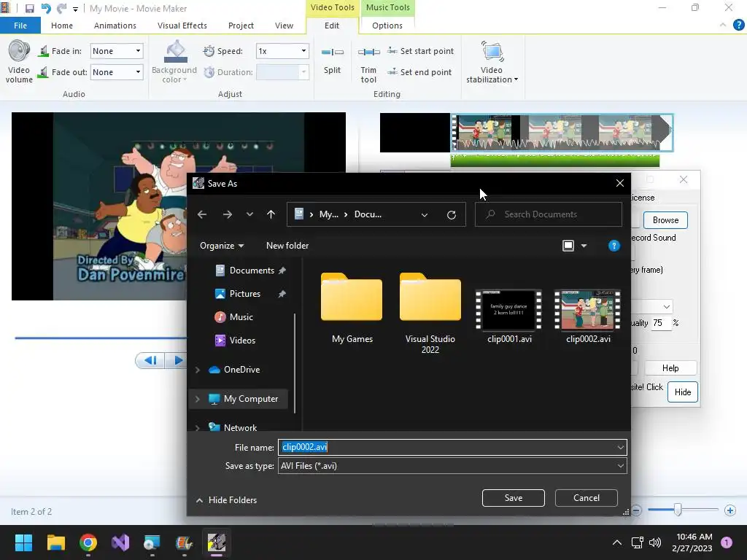Open recent locations dropdown in Save As

tap(249, 214)
